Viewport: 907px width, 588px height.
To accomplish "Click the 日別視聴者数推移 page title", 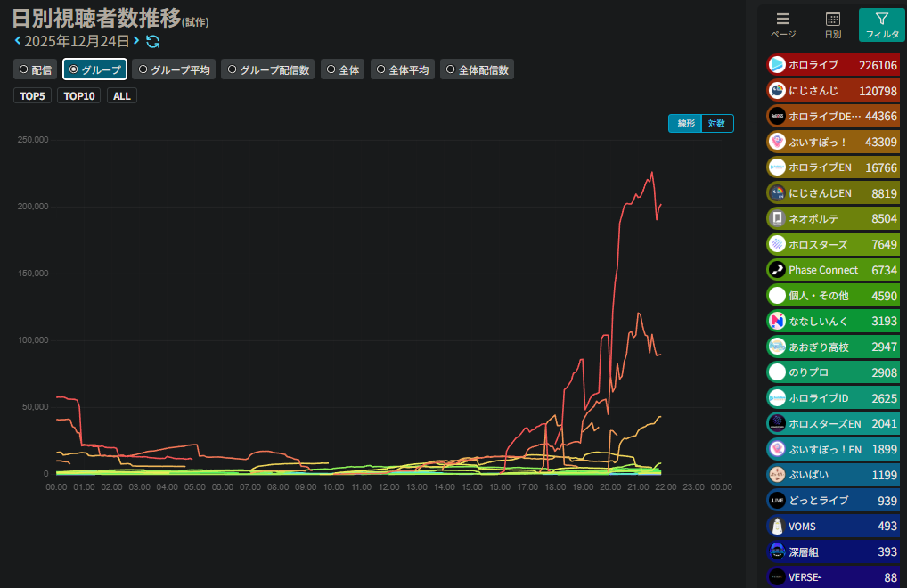I will point(96,18).
